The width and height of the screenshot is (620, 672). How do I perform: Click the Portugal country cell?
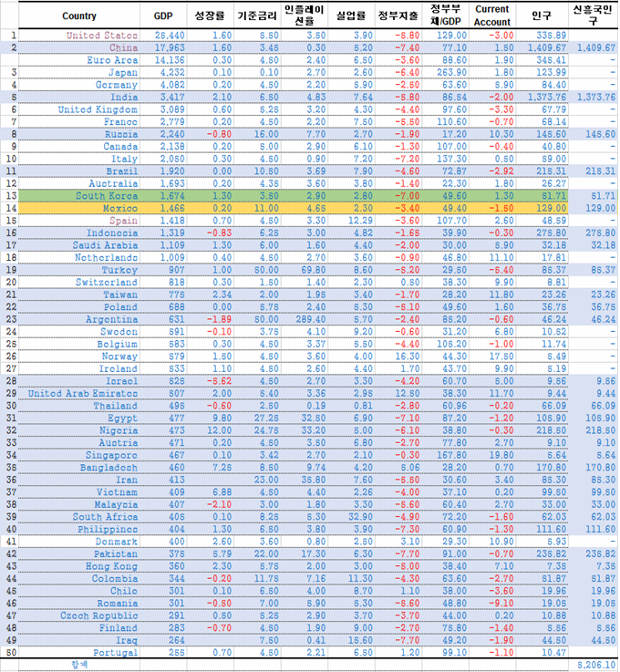78,653
